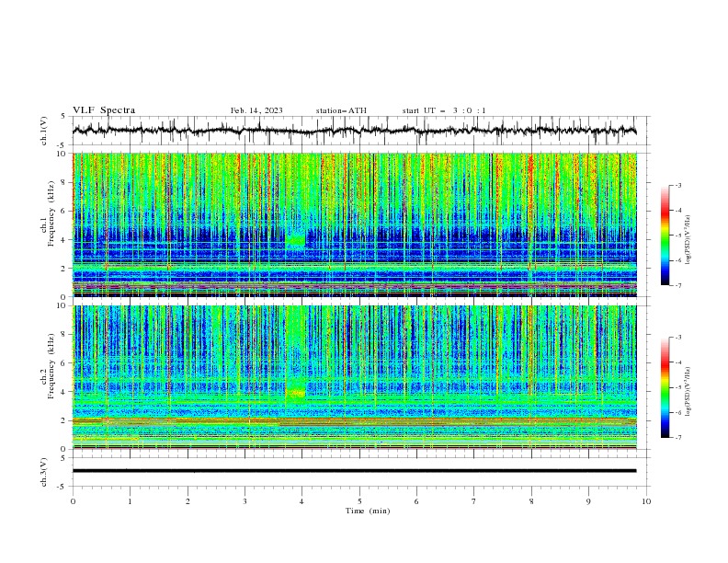Click the lower colorbar 'log(PSD)(V²/Hz)' label

pyautogui.click(x=688, y=391)
